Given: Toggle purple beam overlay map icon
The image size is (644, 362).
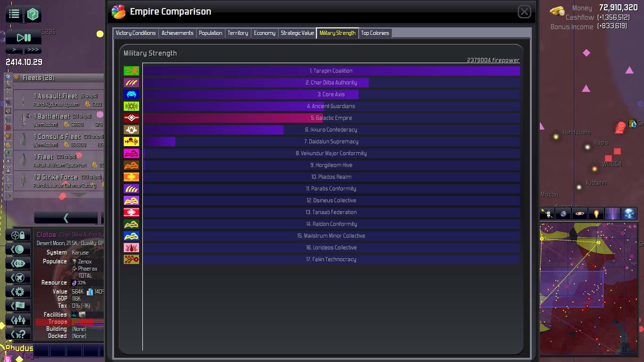Looking at the screenshot, I should [613, 214].
